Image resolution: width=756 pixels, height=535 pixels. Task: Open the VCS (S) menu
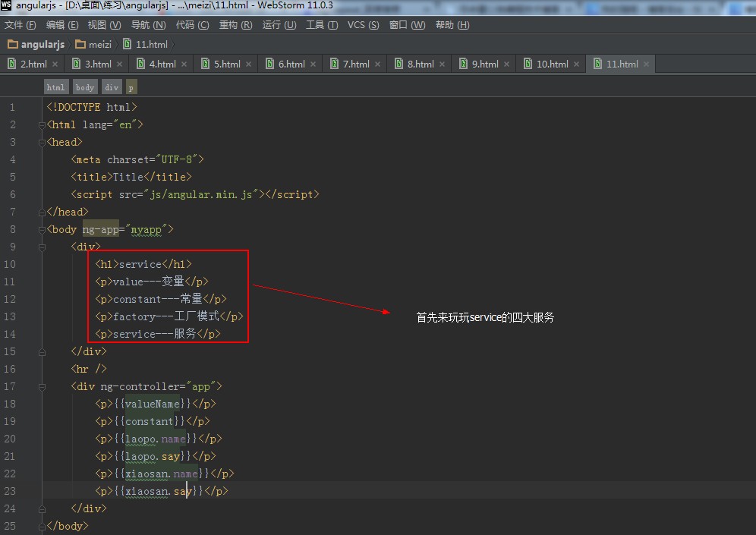tap(363, 25)
